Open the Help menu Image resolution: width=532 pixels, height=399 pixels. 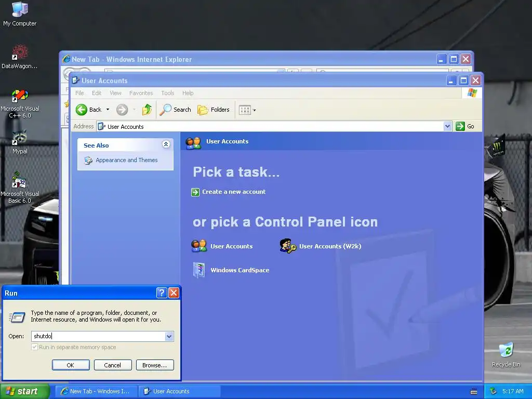[x=188, y=93]
